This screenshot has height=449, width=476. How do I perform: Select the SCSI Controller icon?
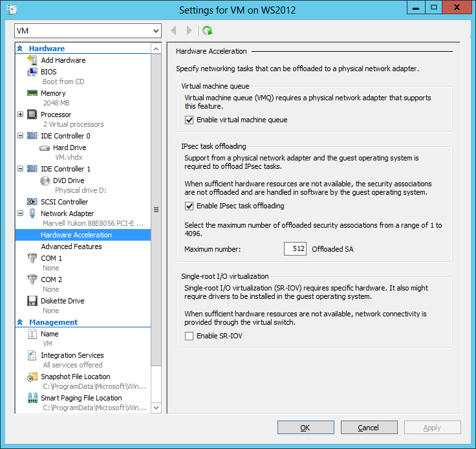pyautogui.click(x=32, y=202)
